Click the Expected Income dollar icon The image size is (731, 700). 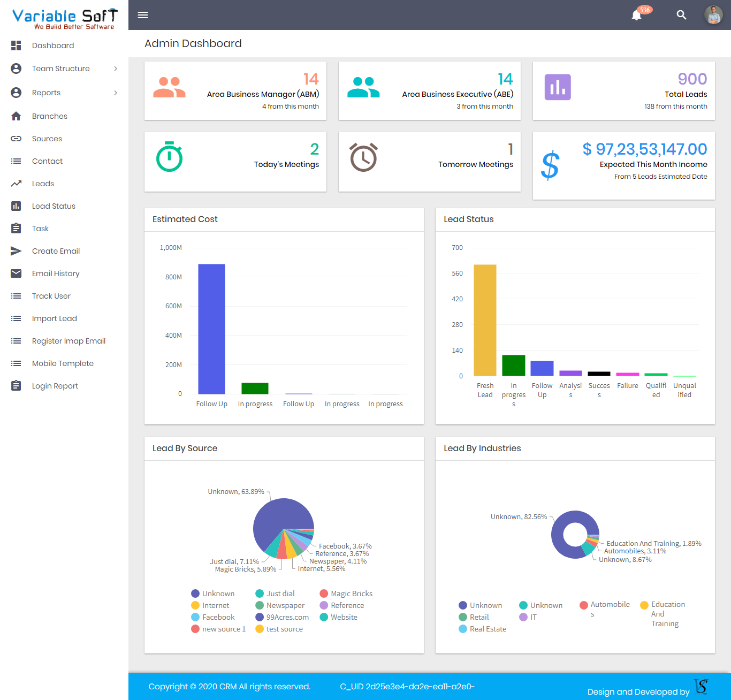(x=550, y=165)
